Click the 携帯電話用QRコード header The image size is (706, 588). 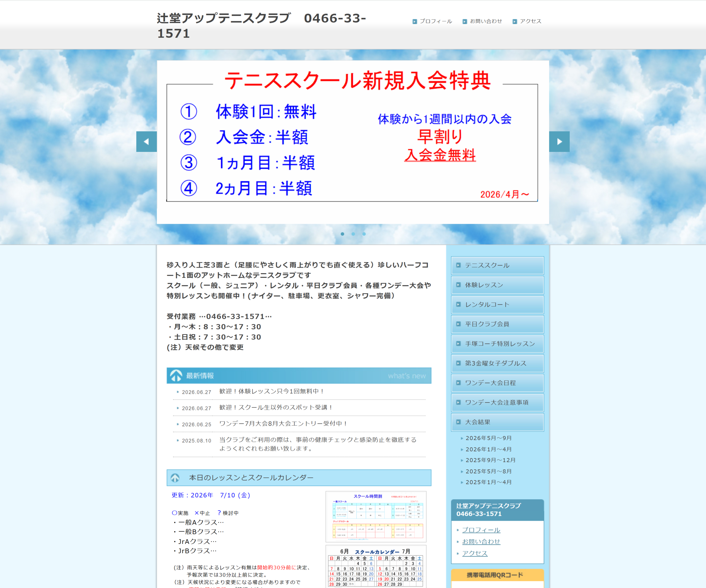click(497, 575)
